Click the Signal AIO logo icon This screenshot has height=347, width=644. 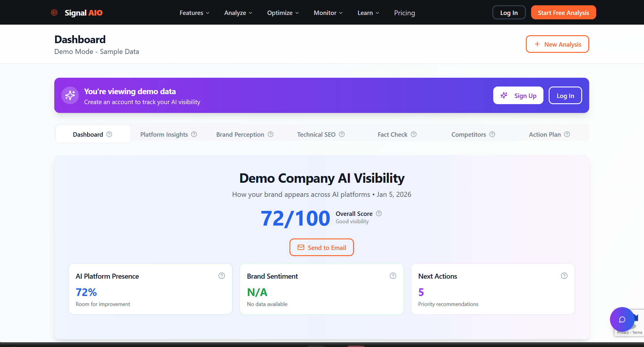point(54,13)
